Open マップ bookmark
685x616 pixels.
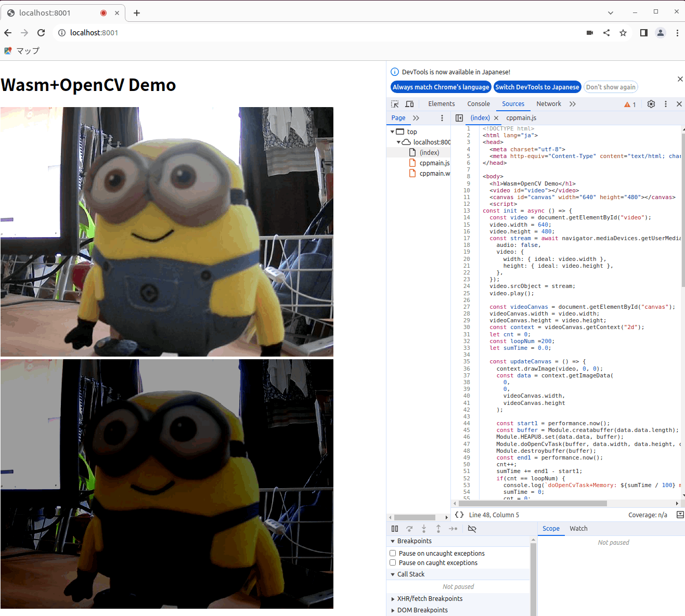22,50
